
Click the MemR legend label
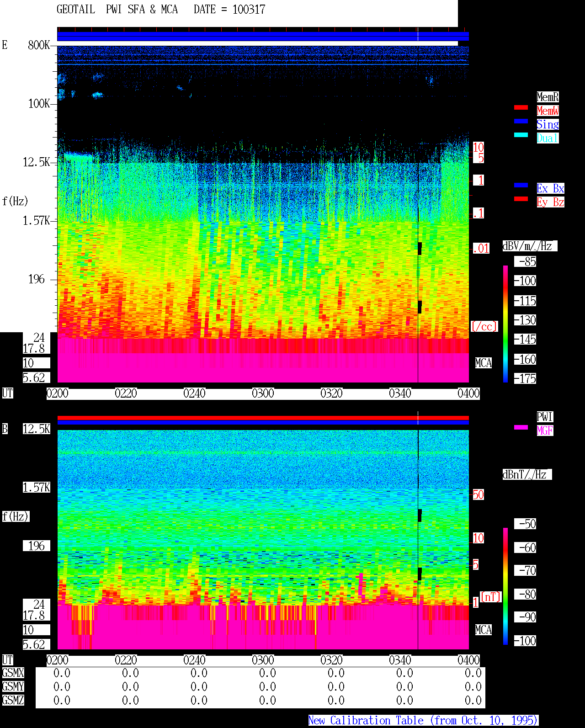pyautogui.click(x=548, y=97)
